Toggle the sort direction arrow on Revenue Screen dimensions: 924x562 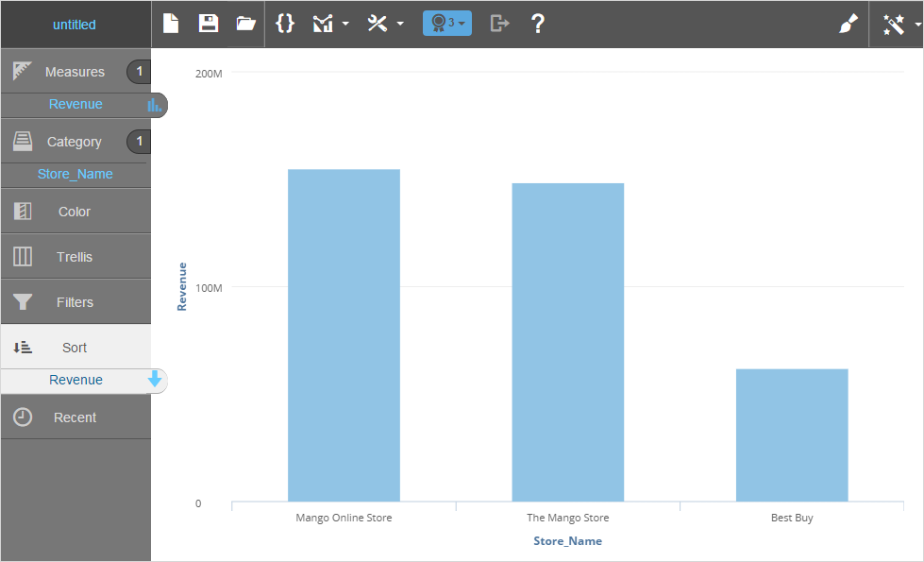click(x=155, y=379)
